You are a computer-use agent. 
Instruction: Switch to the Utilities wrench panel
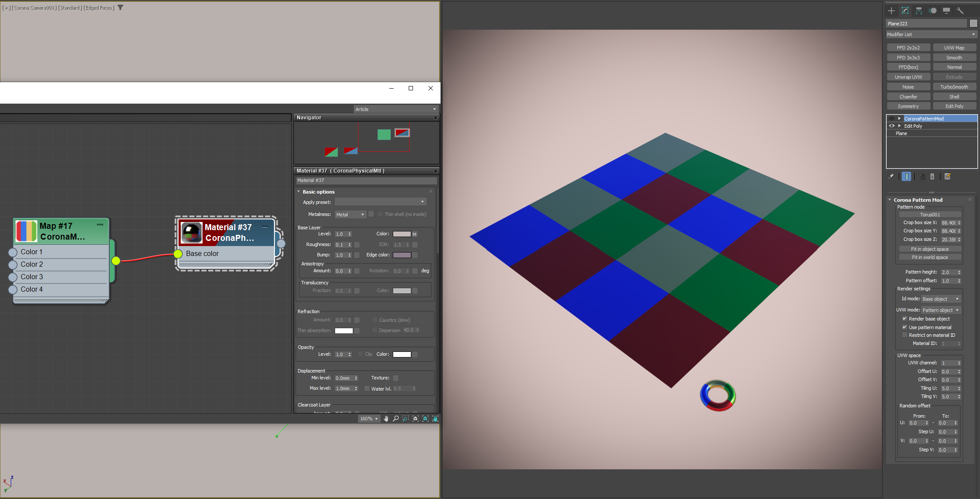click(960, 11)
